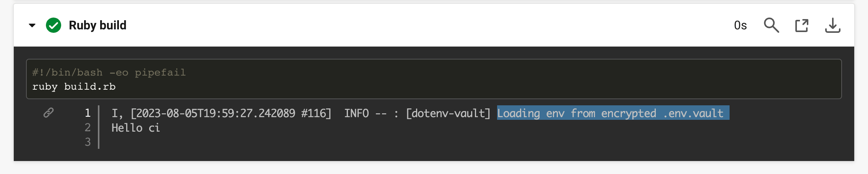Viewport: 868px width, 174px height.
Task: Click the bash shebang comment line
Action: click(x=109, y=72)
